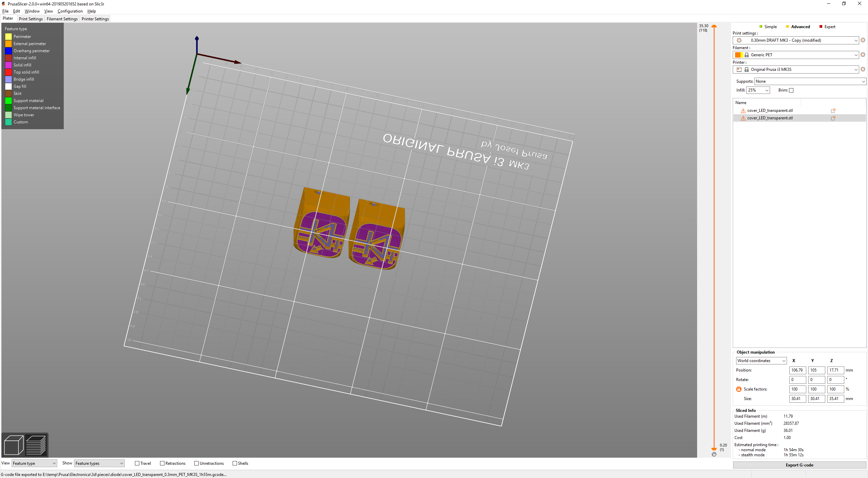Click the Support material green legend swatch
868x478 pixels.
[8, 100]
